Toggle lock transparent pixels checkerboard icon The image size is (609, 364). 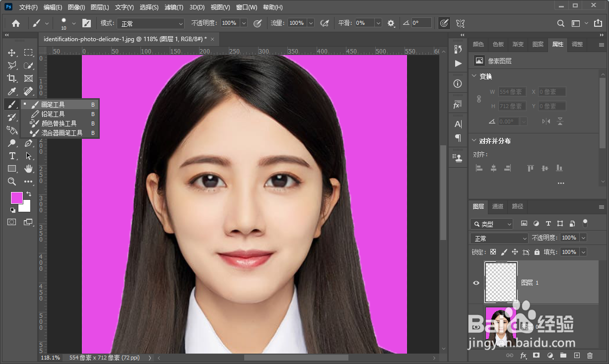493,252
